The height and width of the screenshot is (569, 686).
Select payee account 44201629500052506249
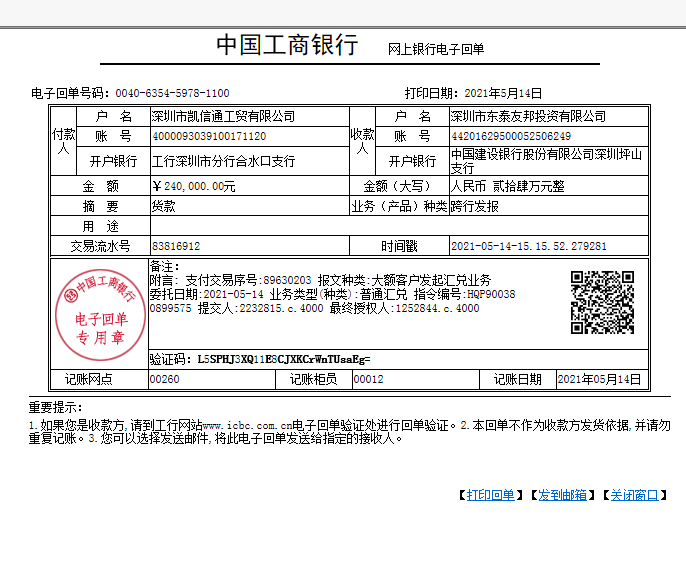click(x=511, y=136)
